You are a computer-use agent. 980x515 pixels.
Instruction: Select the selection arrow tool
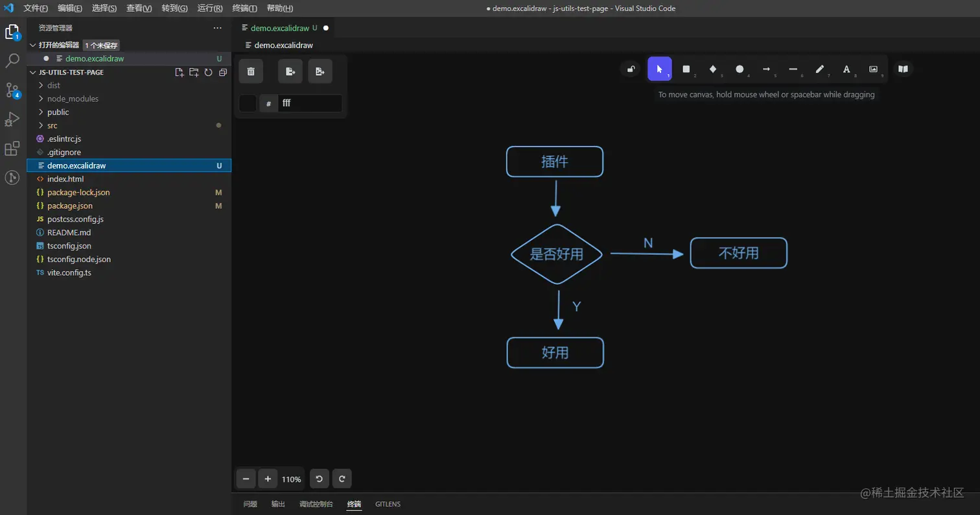[659, 69]
